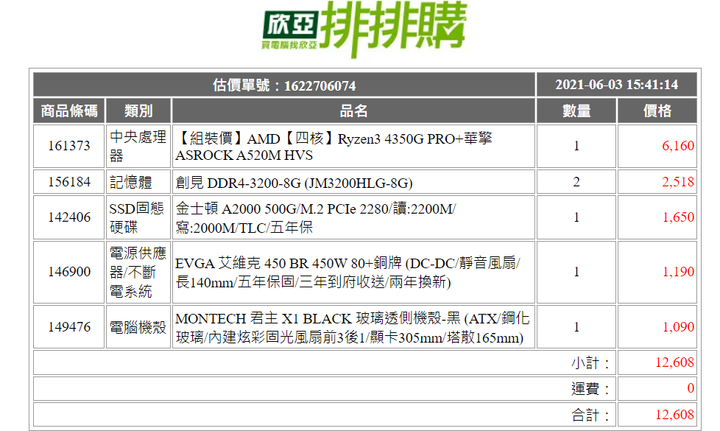Select barcode 142406
Screen dimensions: 720x431
click(x=69, y=217)
